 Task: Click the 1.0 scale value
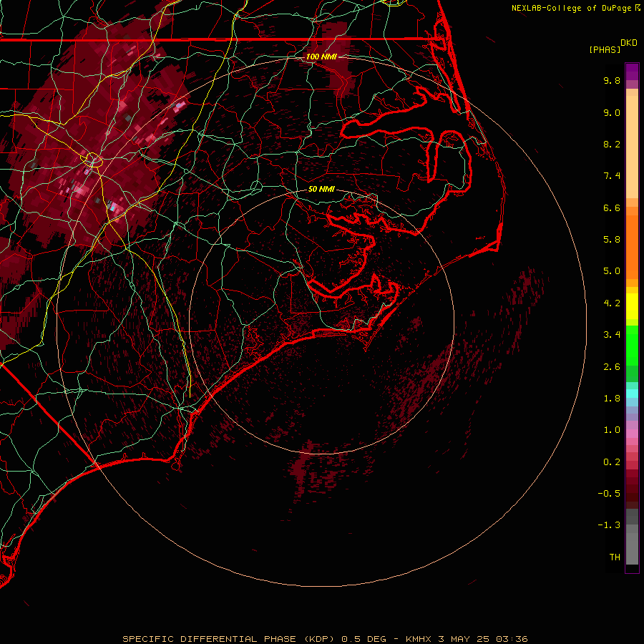pos(612,430)
